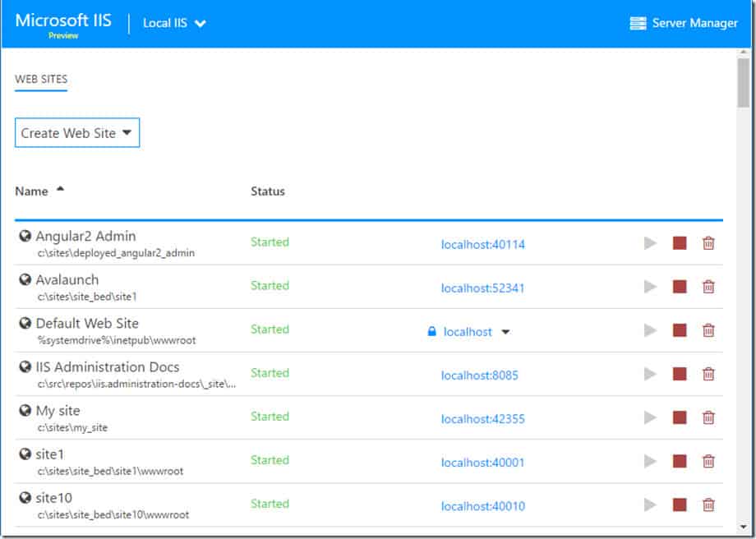Screen dimensions: 756x539
Task: Open localhost:52341 link
Action: 482,288
